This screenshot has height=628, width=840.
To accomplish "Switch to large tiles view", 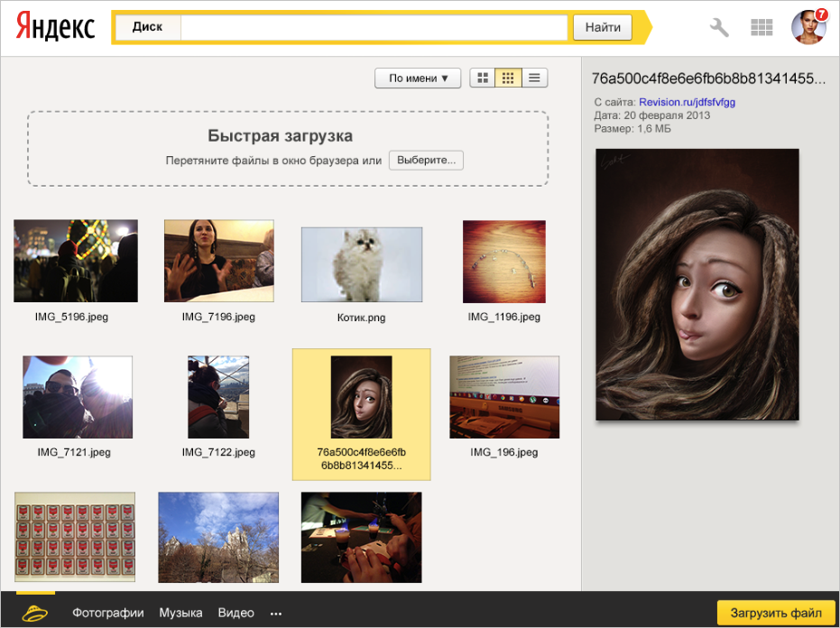I will tap(483, 78).
